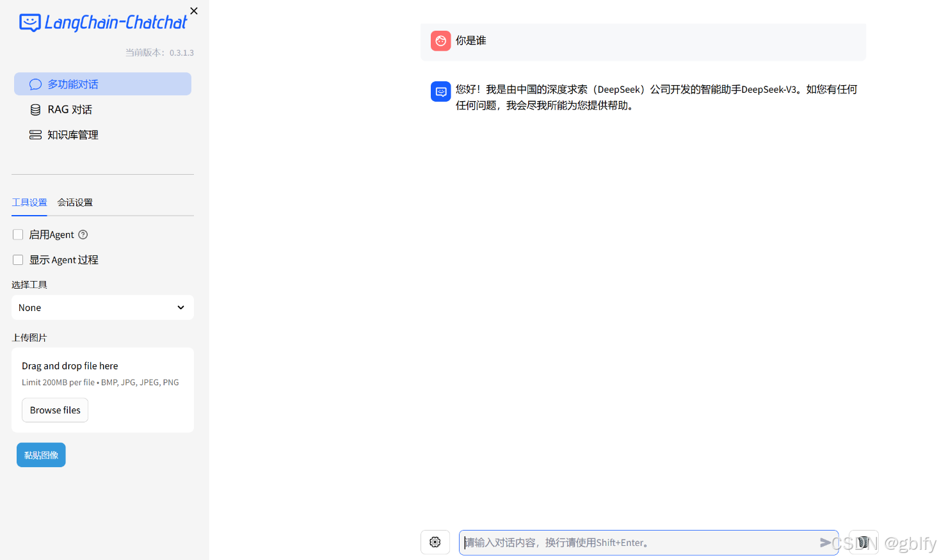Screen dimensions: 939x560
Task: Click the 黏贴图像 button
Action: coord(40,454)
